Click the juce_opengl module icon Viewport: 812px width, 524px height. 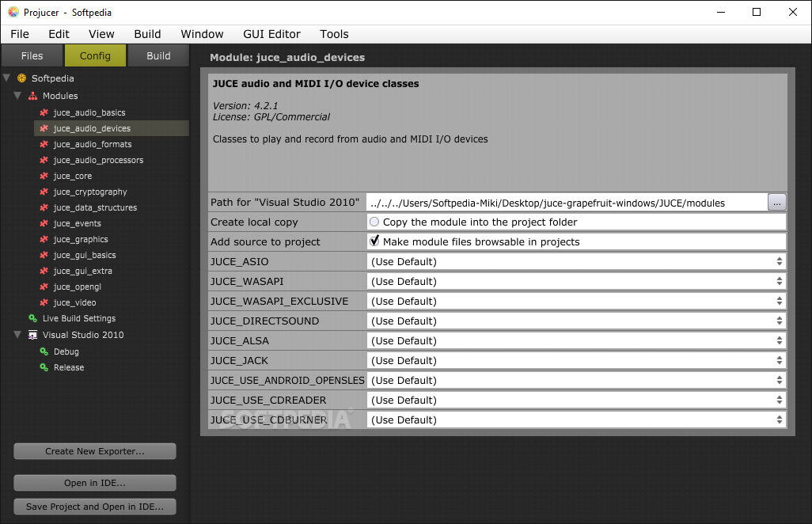click(x=44, y=287)
